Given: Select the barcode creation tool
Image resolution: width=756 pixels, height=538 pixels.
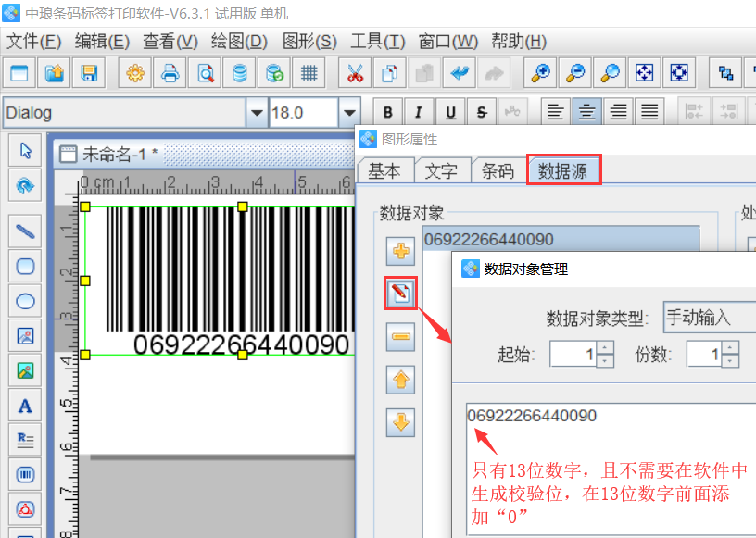Looking at the screenshot, I should [x=25, y=473].
